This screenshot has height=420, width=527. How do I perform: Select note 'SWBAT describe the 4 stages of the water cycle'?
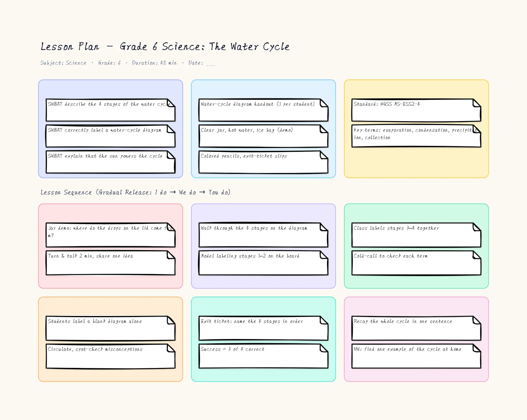point(110,110)
